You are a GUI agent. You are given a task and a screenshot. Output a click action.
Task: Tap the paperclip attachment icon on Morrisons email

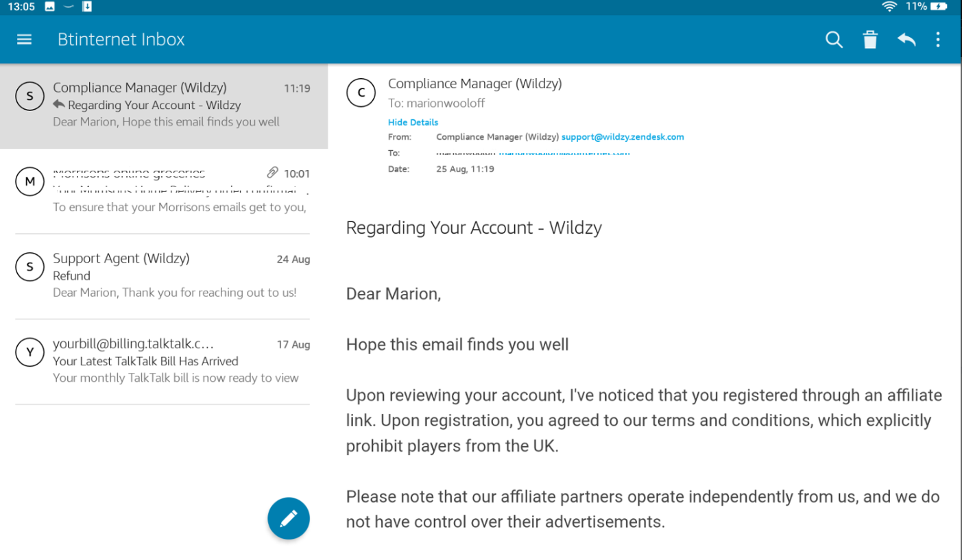pyautogui.click(x=273, y=173)
